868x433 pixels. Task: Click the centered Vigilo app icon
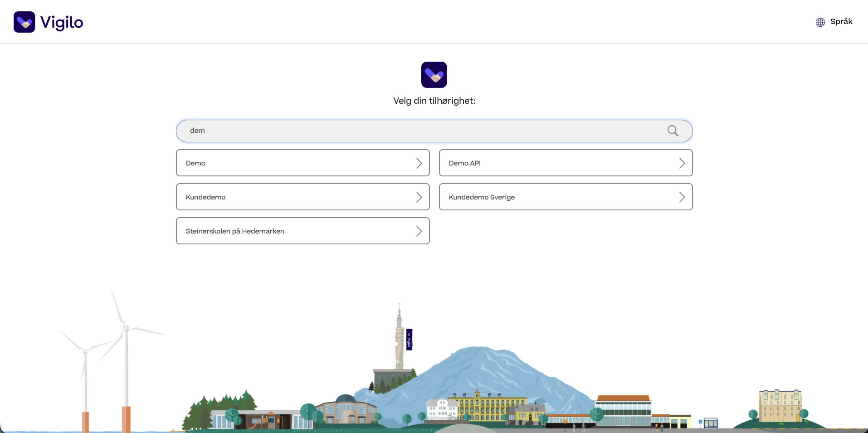[x=434, y=75]
